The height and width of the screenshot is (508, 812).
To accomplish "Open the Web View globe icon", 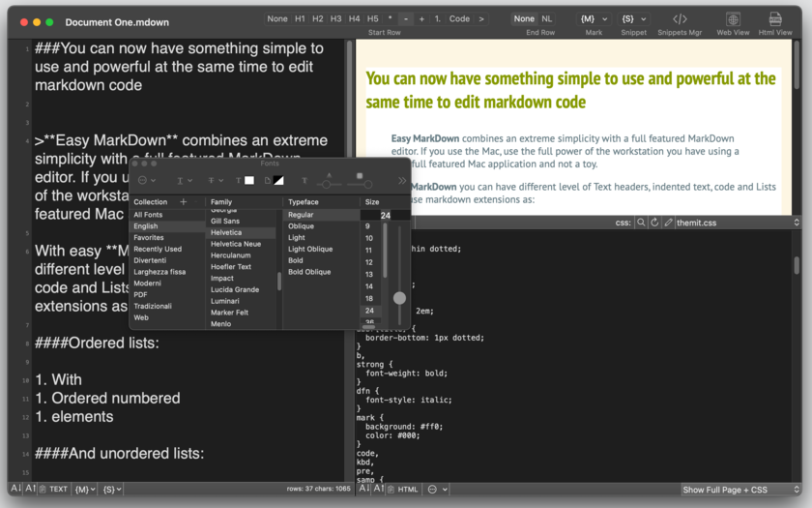I will (x=733, y=19).
